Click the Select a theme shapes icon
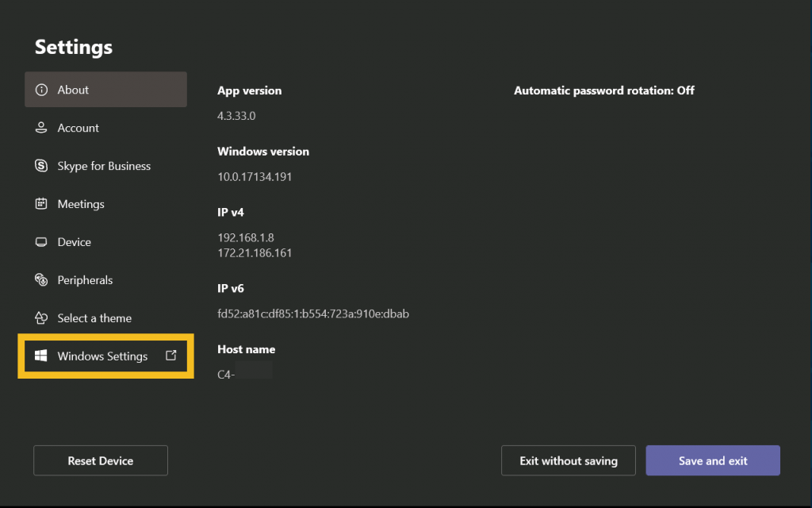The width and height of the screenshot is (812, 508). point(41,317)
